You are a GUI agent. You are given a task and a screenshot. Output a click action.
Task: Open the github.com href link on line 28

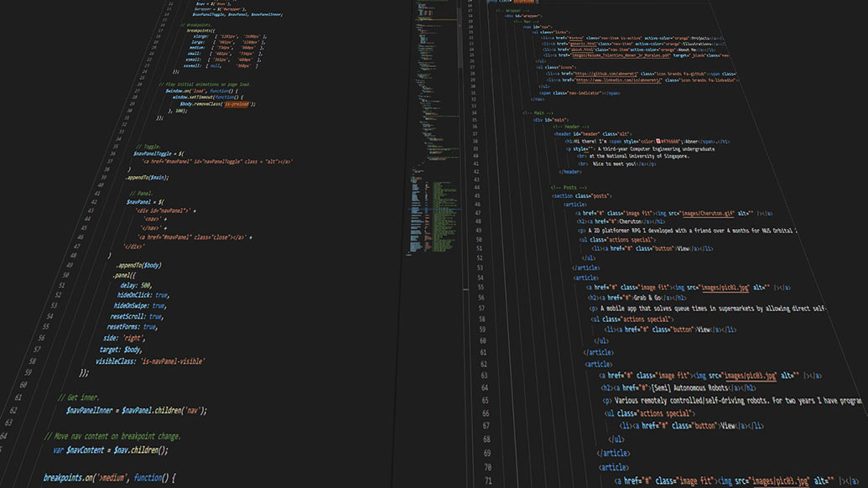[606, 74]
